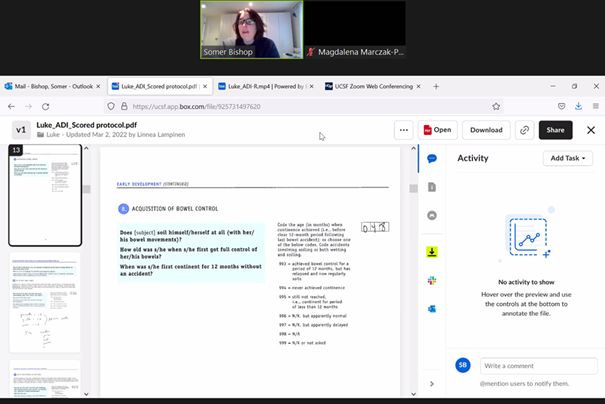This screenshot has width=605, height=404.
Task: Click the Share button
Action: (x=555, y=130)
